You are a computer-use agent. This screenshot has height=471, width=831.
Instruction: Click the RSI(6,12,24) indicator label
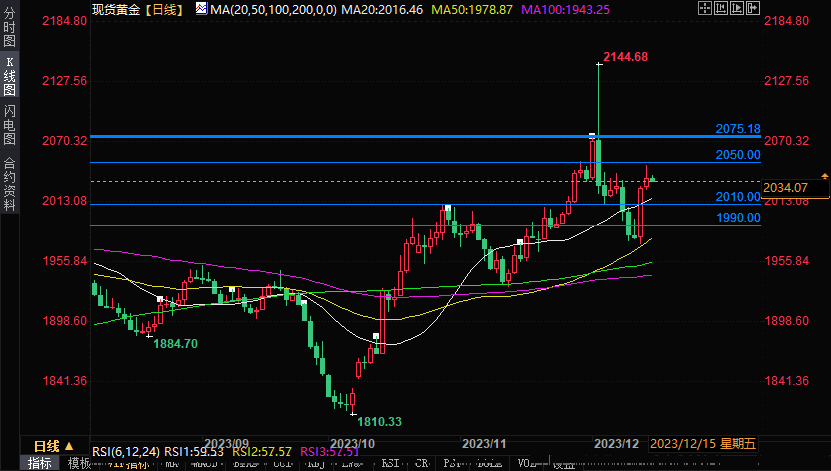pyautogui.click(x=126, y=451)
